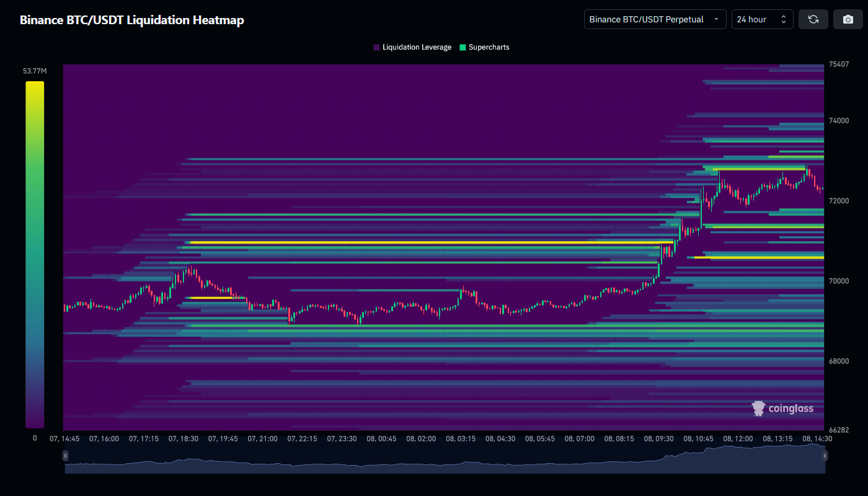Viewport: 868px width, 496px height.
Task: Click the 08, 05:45 time axis label
Action: (539, 438)
